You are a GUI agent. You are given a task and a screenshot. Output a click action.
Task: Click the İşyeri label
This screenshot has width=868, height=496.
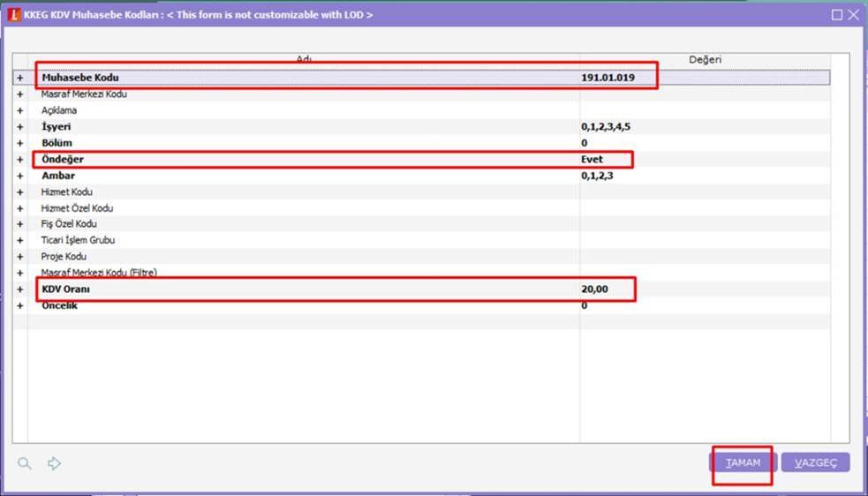coord(57,127)
